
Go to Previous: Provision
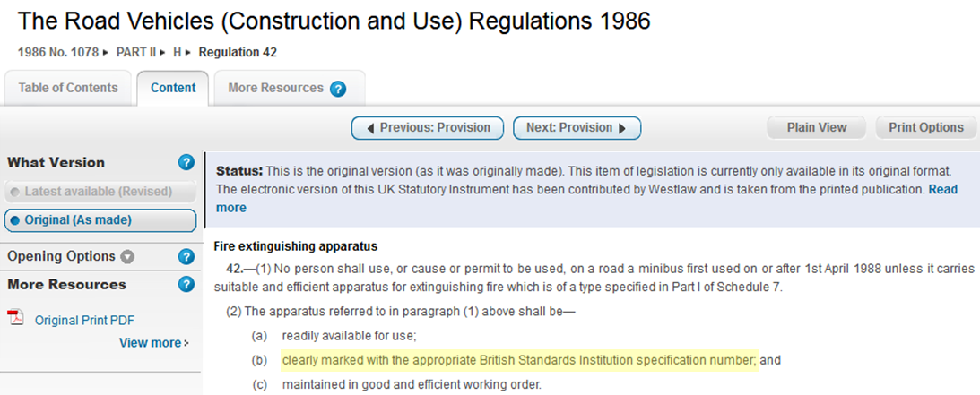click(428, 127)
